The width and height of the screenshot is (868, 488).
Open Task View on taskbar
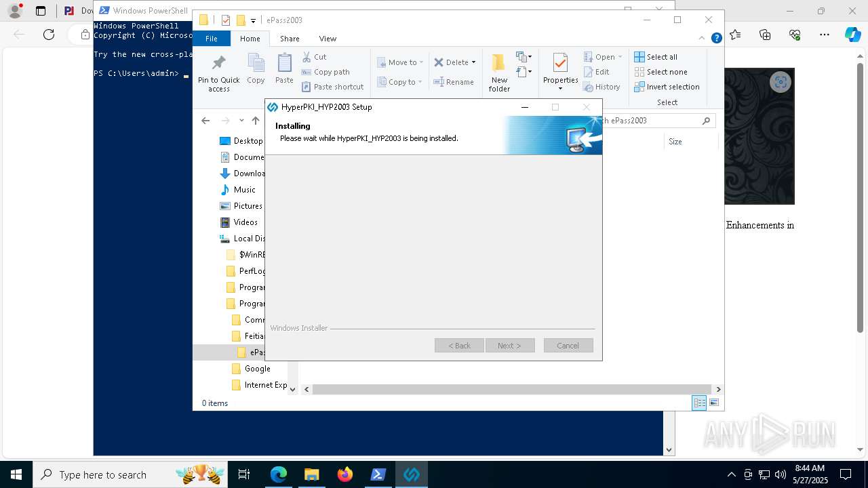pos(244,474)
